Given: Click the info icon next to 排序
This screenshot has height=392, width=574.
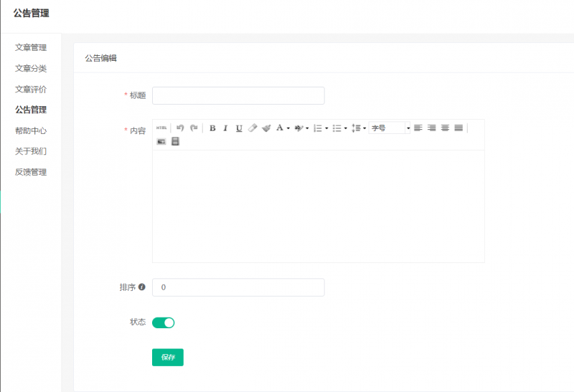Looking at the screenshot, I should click(x=141, y=287).
